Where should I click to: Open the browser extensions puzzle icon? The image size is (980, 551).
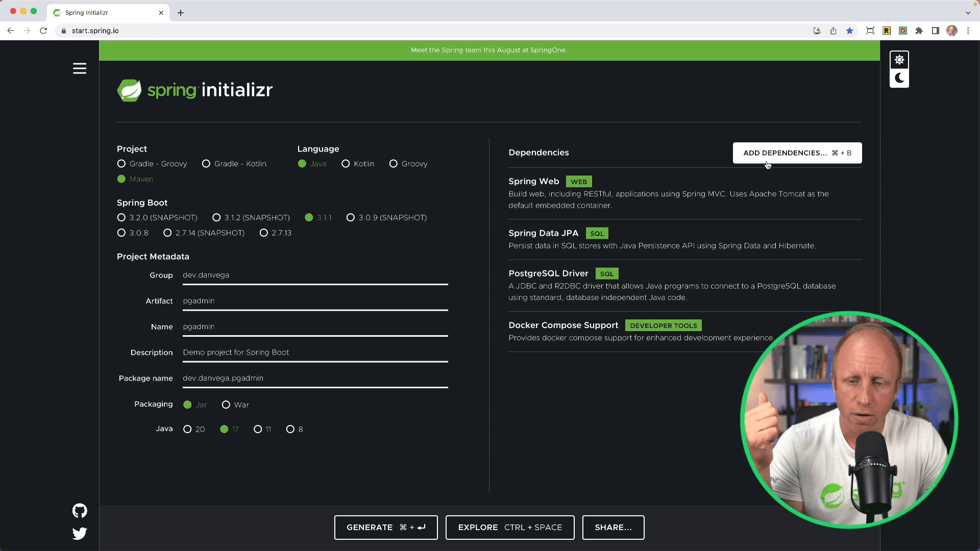[919, 31]
